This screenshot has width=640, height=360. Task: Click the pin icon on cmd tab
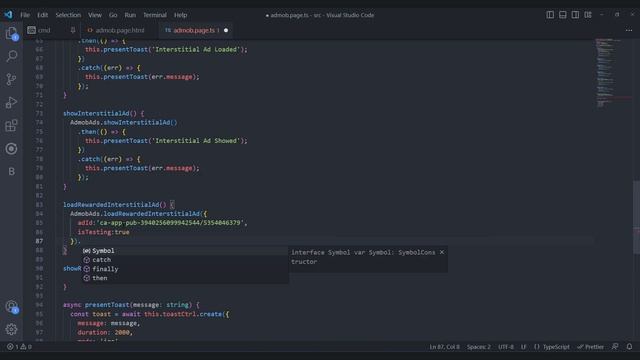click(73, 30)
